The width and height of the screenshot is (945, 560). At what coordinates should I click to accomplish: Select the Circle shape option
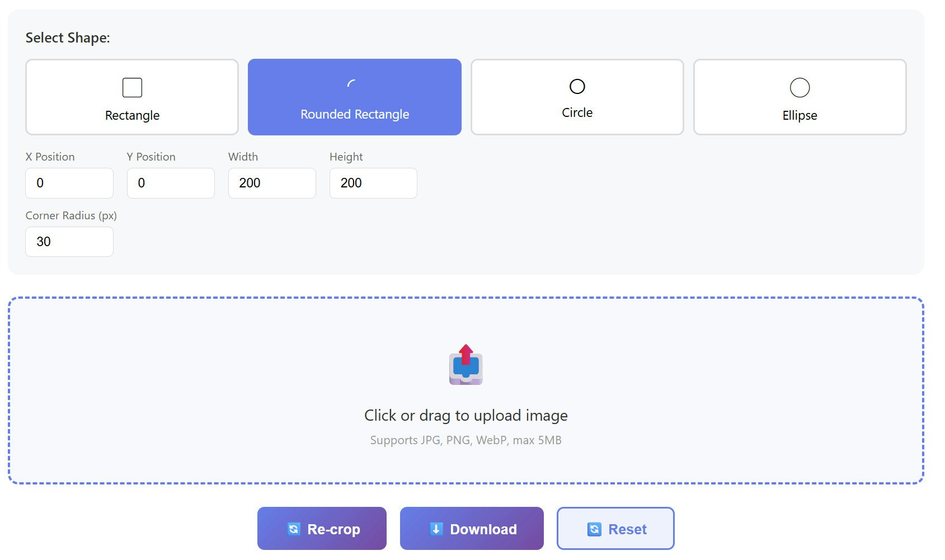click(577, 97)
